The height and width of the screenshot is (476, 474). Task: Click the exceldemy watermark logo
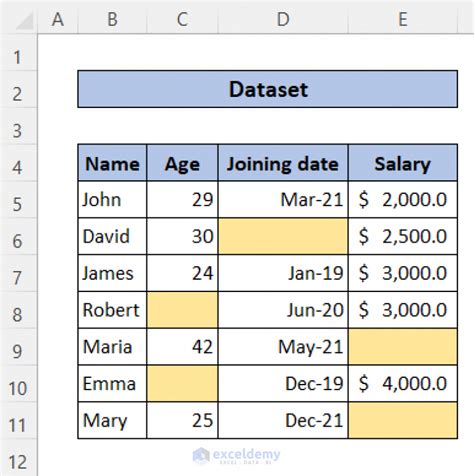click(237, 455)
